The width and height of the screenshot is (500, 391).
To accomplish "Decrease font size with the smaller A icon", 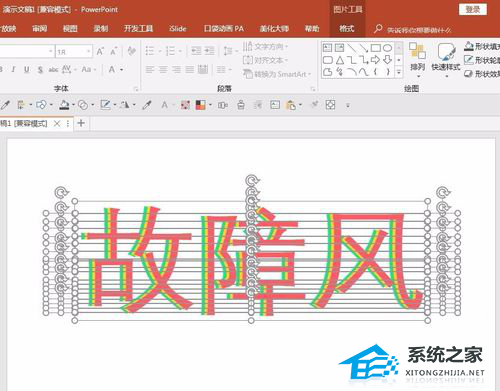I will click(x=114, y=52).
